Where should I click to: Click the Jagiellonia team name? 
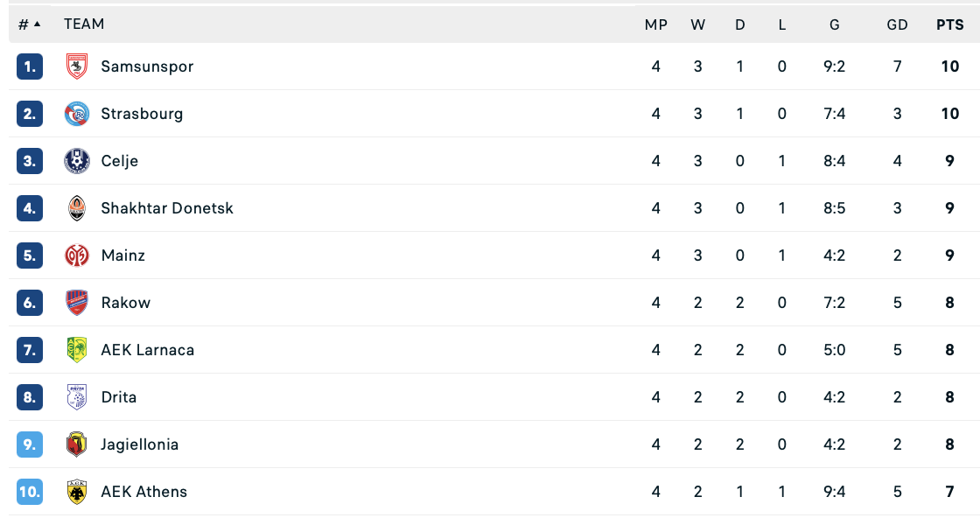140,444
